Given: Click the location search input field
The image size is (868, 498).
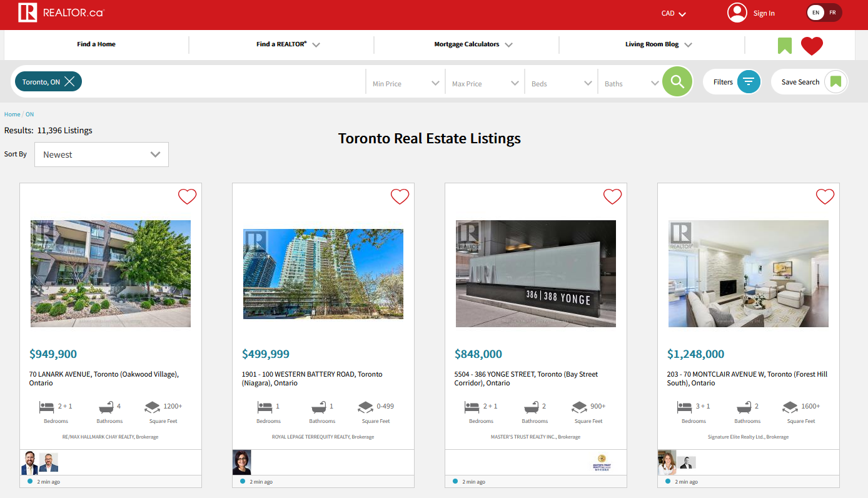Looking at the screenshot, I should tap(223, 82).
